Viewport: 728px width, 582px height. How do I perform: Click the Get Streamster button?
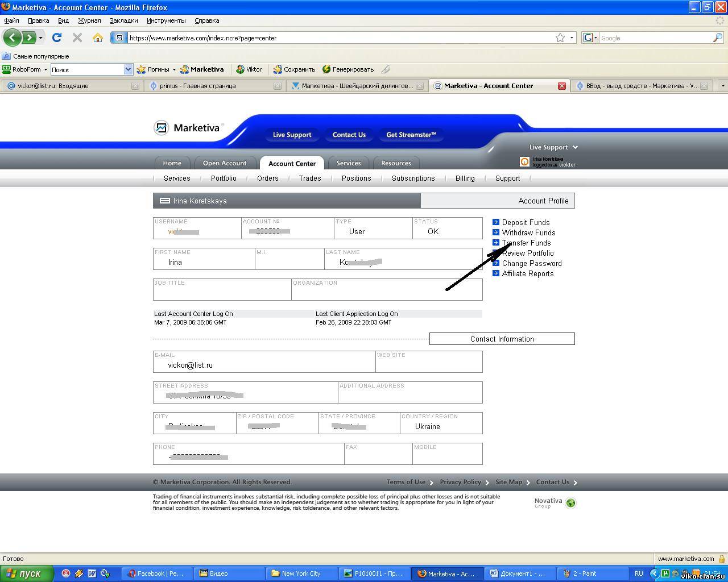411,135
